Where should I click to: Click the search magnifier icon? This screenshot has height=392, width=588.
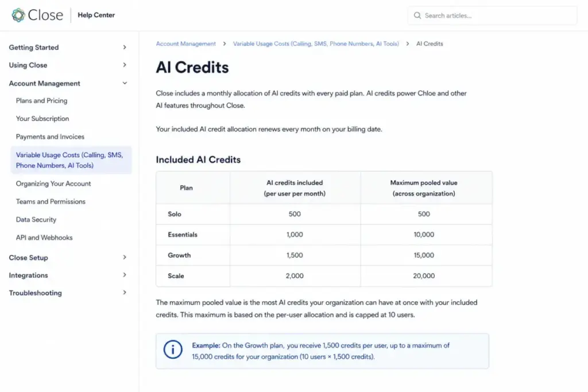[x=417, y=15]
